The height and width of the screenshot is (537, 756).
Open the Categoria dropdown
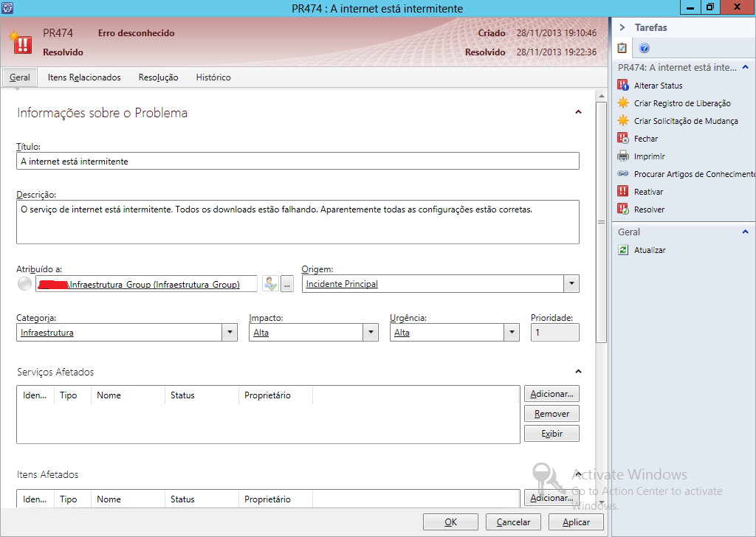click(229, 333)
